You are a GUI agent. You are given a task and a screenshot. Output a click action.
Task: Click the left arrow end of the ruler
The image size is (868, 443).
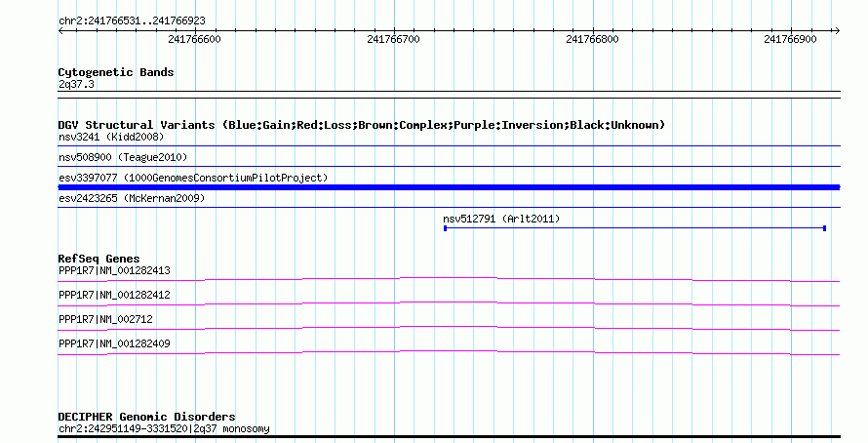60,30
